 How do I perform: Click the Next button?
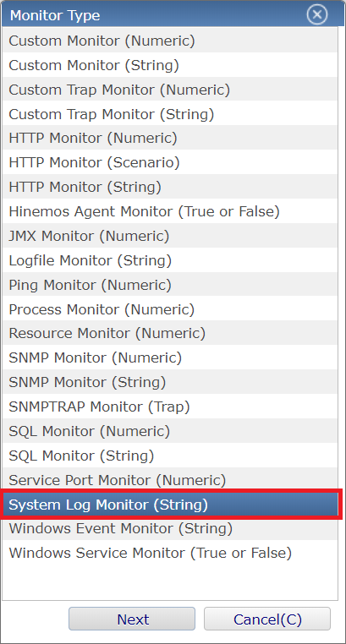click(132, 619)
